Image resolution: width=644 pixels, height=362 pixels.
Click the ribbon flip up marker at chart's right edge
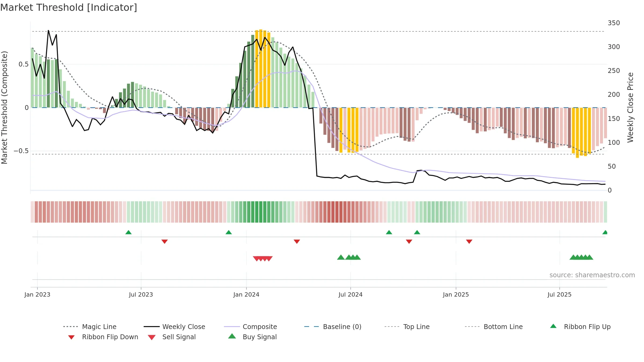(x=605, y=232)
